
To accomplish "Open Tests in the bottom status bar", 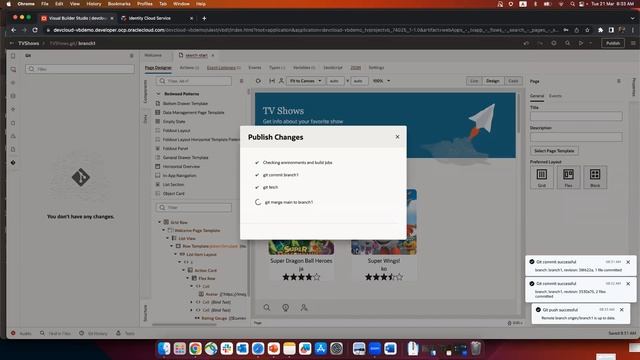I will [x=126, y=333].
